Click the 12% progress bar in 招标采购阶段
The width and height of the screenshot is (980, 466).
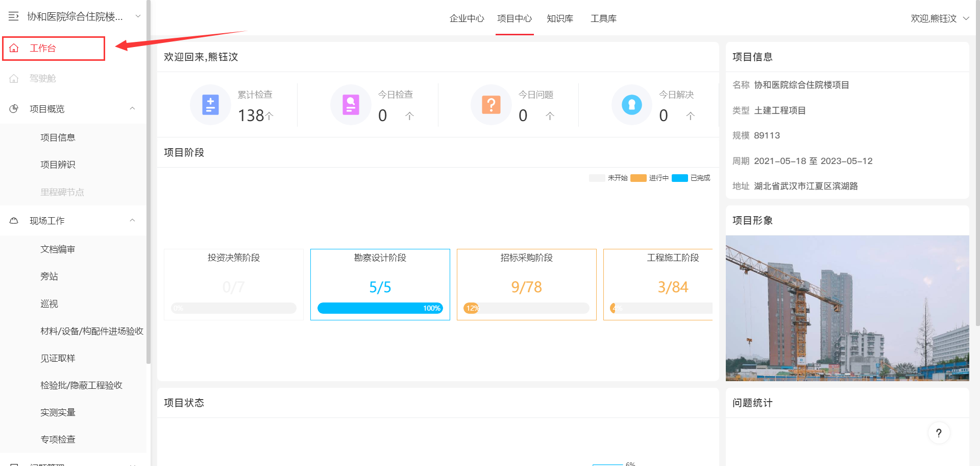click(x=526, y=308)
